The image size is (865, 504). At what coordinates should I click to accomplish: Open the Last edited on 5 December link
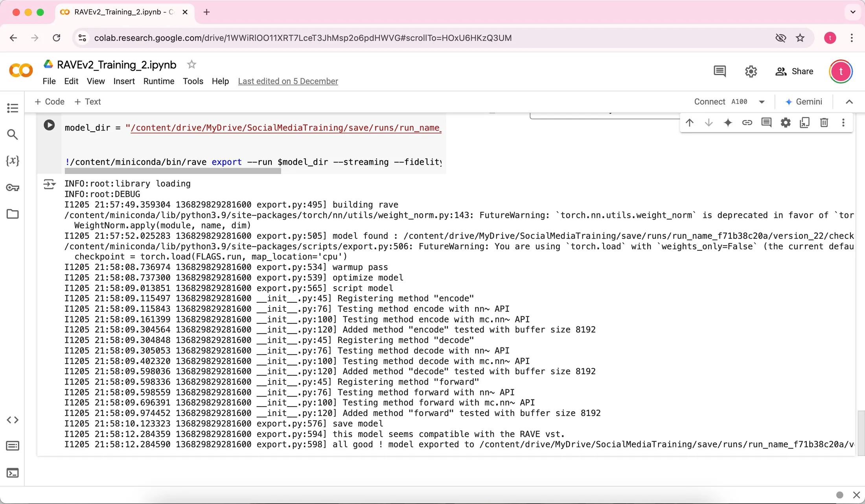(x=288, y=81)
